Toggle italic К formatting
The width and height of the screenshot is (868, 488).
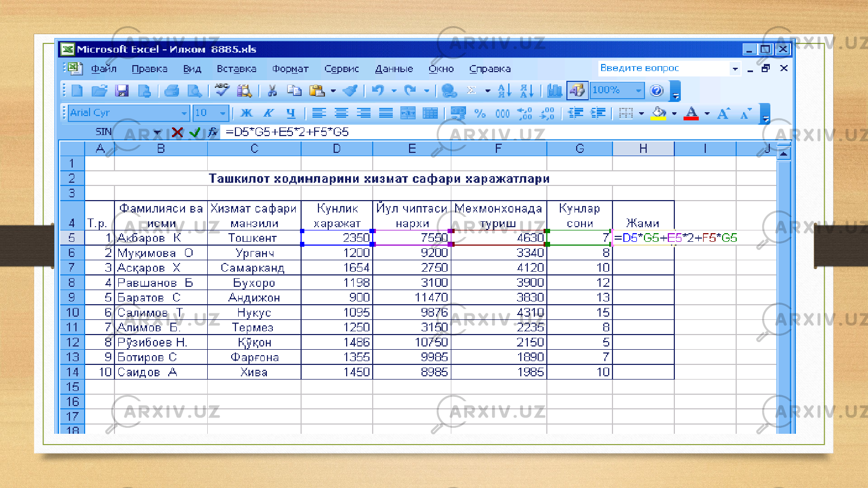pyautogui.click(x=269, y=113)
